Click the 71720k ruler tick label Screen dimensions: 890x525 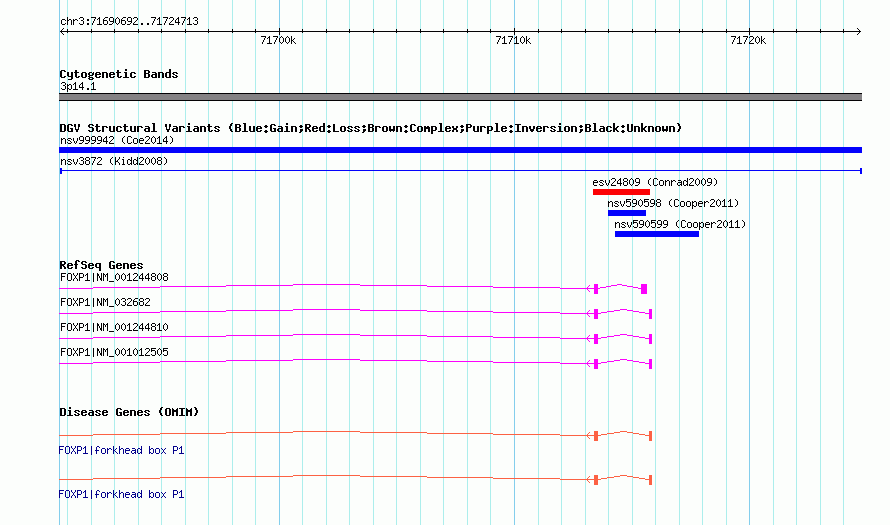748,40
